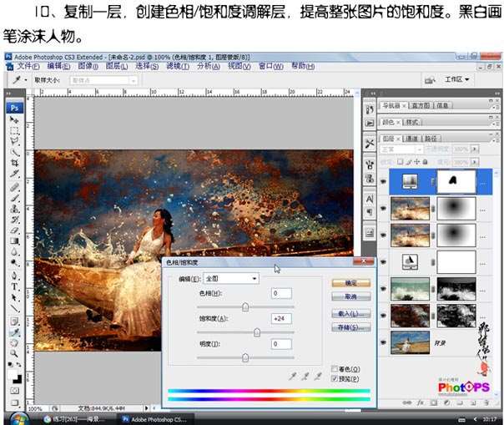
Task: Click the first eyedropper in Hue/Saturation dialog
Action: pyautogui.click(x=292, y=376)
